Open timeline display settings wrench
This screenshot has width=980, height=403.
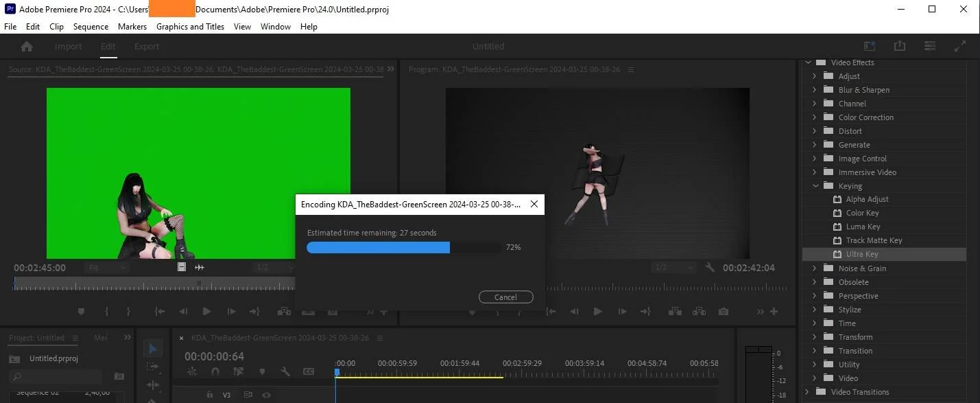285,371
